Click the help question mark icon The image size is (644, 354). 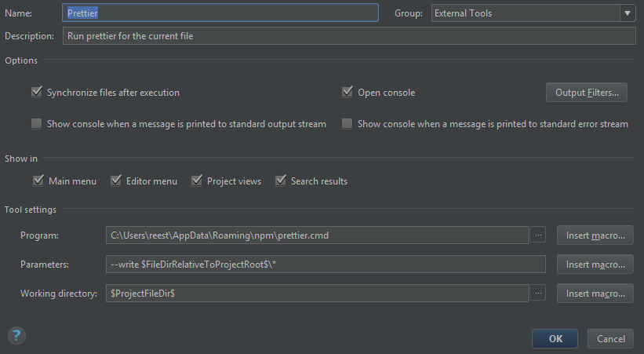click(x=16, y=336)
